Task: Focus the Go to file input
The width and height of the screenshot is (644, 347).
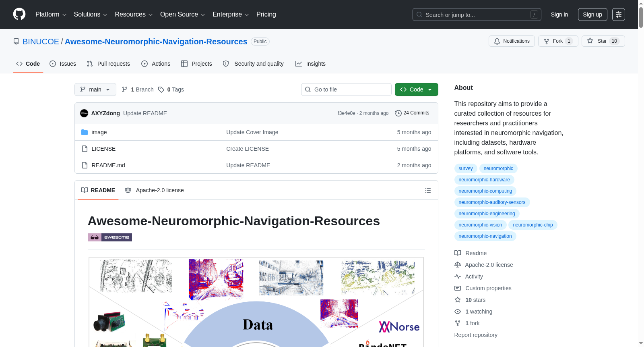Action: 346,89
